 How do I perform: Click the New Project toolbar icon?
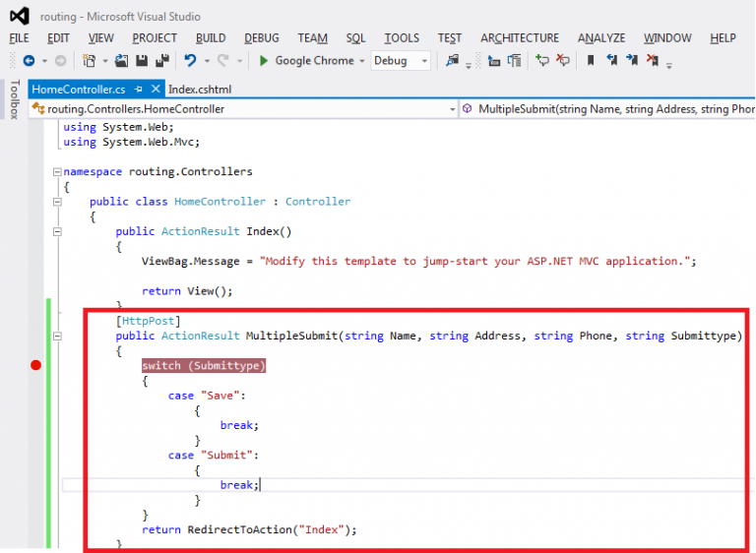90,61
